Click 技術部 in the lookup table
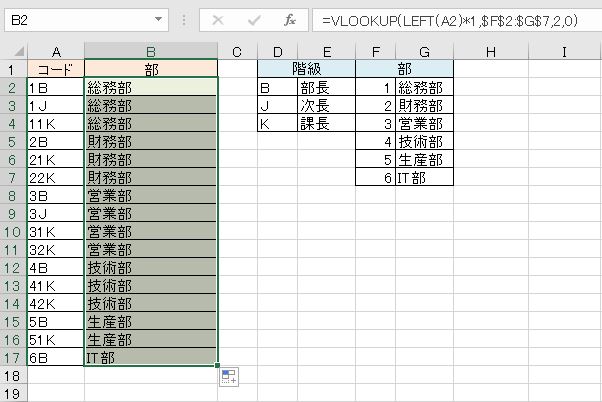 tap(425, 142)
